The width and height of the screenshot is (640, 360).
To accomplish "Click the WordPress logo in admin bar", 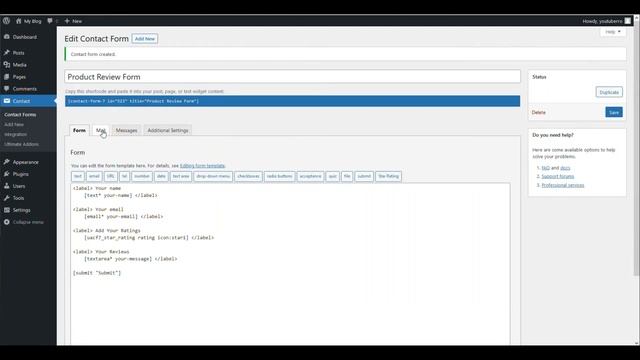I will coord(6,21).
